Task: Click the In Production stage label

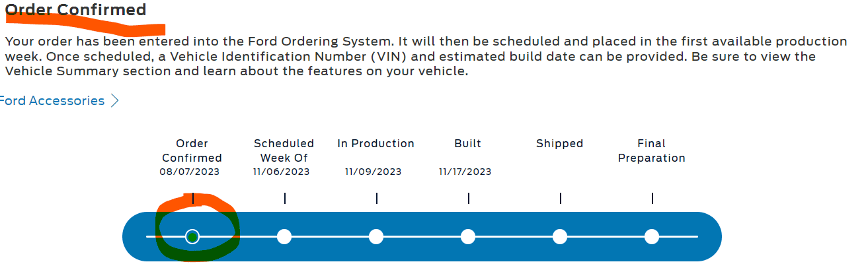Action: (375, 143)
